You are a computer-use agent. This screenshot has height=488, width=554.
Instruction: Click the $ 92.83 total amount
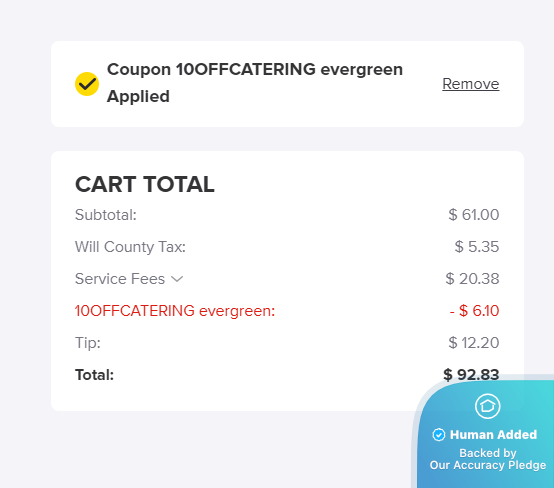click(x=471, y=375)
